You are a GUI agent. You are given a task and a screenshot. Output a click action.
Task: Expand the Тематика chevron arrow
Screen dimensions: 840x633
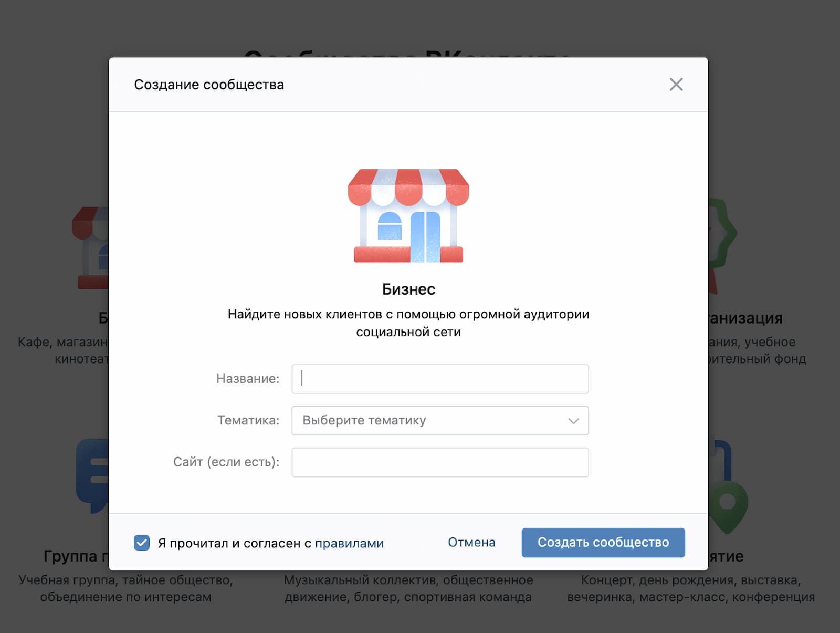tap(573, 421)
